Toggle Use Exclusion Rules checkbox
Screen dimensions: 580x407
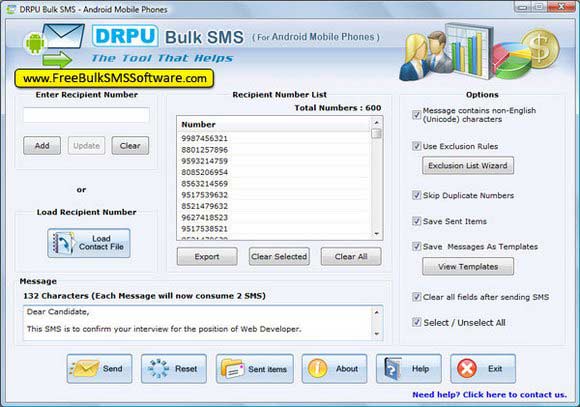point(417,146)
